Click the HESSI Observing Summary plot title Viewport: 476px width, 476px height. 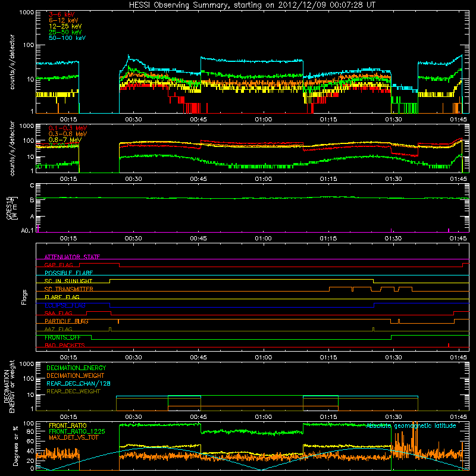[252, 5]
